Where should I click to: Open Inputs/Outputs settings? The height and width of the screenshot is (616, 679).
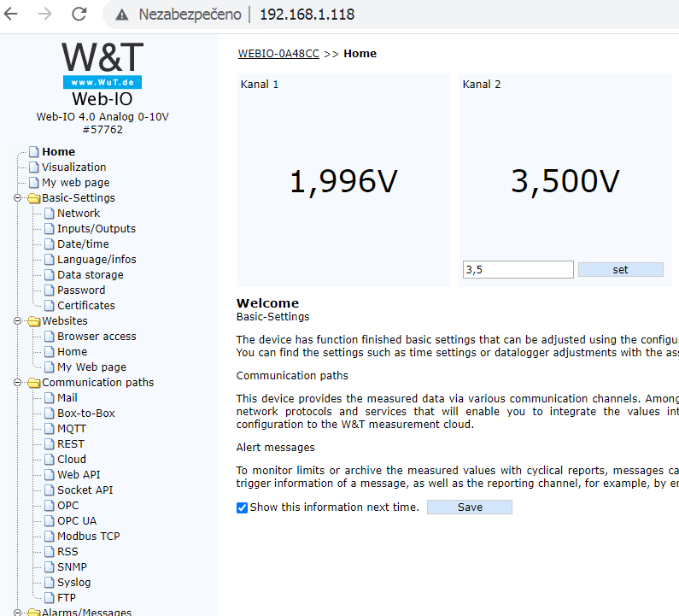(x=97, y=229)
